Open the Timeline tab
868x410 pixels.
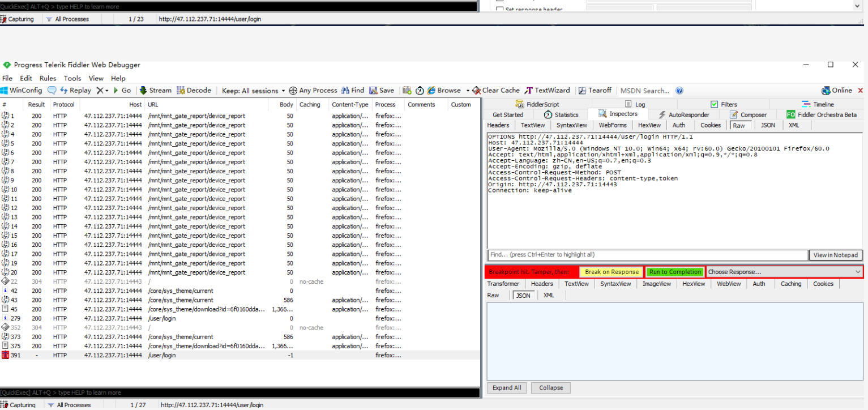(x=818, y=104)
